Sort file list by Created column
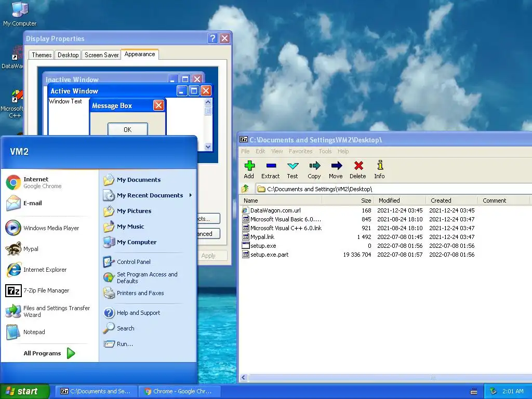 (451, 201)
